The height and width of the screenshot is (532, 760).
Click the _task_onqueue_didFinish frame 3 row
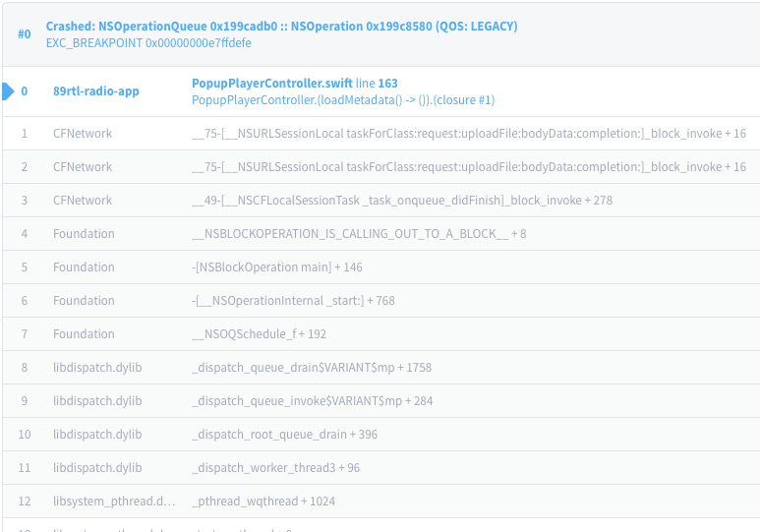[x=401, y=201]
